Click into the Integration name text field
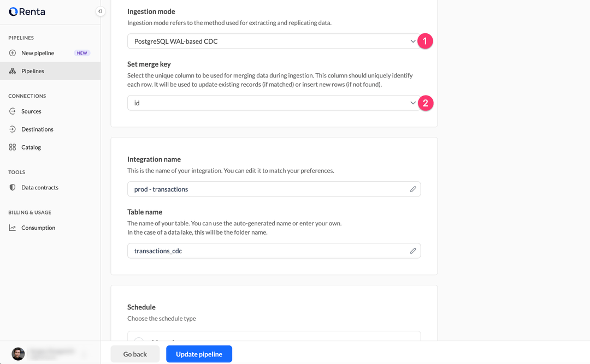The height and width of the screenshot is (364, 590). coord(268,189)
